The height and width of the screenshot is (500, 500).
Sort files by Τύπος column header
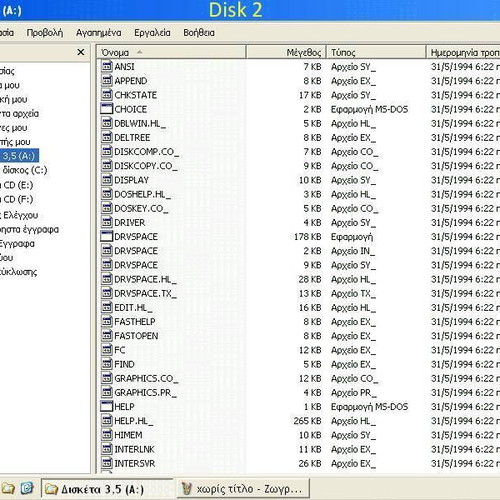pyautogui.click(x=376, y=52)
